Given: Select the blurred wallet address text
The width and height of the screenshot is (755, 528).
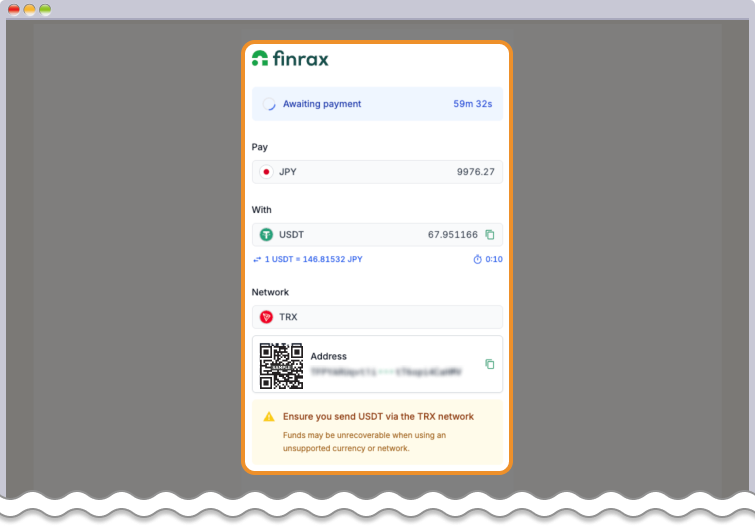Looking at the screenshot, I should [x=386, y=371].
